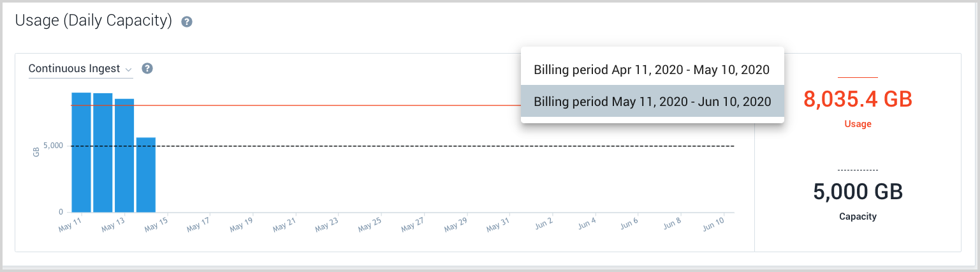Click the May 11 usage bar
This screenshot has height=272, width=980.
pyautogui.click(x=81, y=152)
